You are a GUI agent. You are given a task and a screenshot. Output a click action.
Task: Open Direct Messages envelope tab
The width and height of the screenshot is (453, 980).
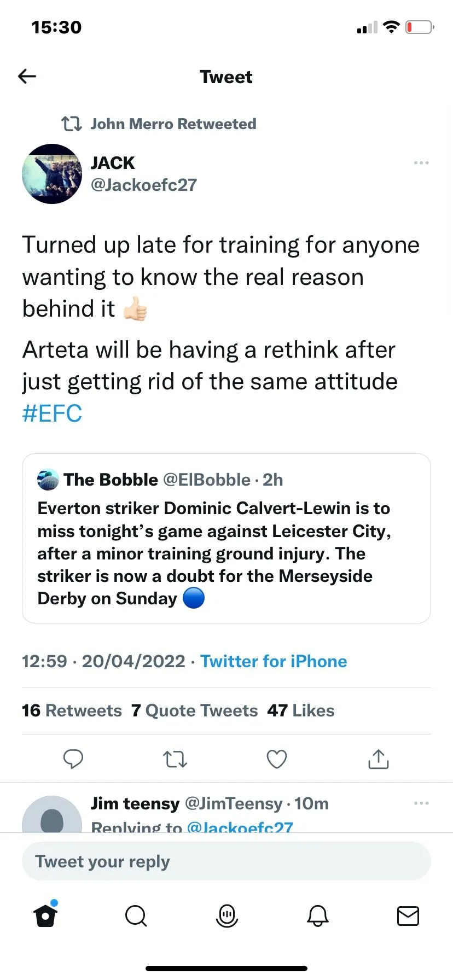[x=408, y=915]
